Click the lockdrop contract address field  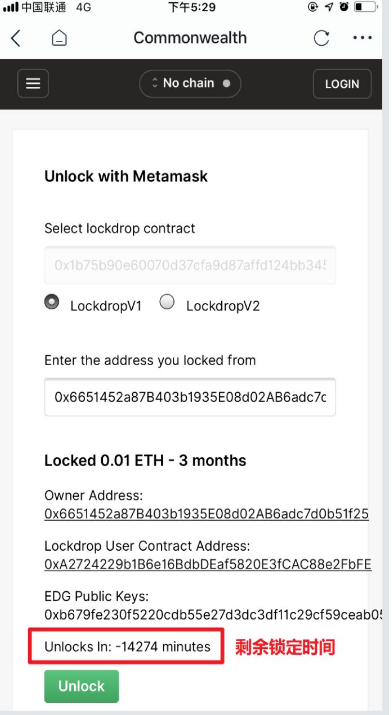click(190, 265)
